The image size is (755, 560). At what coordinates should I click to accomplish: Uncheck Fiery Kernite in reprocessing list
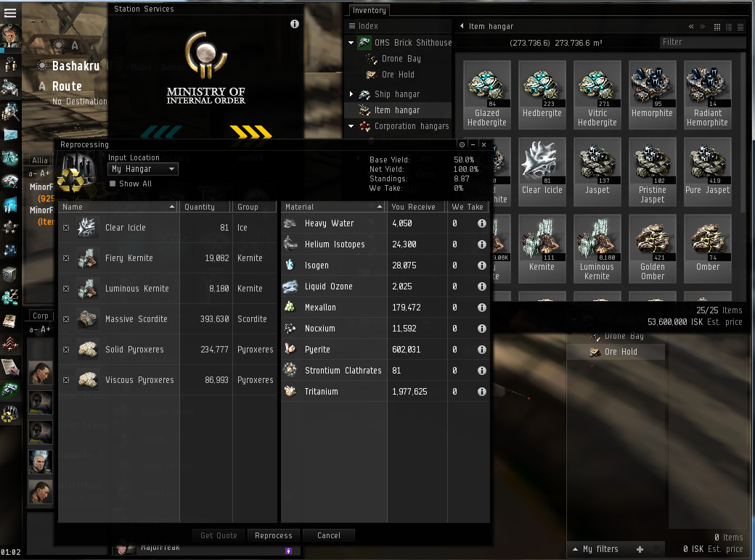[66, 258]
